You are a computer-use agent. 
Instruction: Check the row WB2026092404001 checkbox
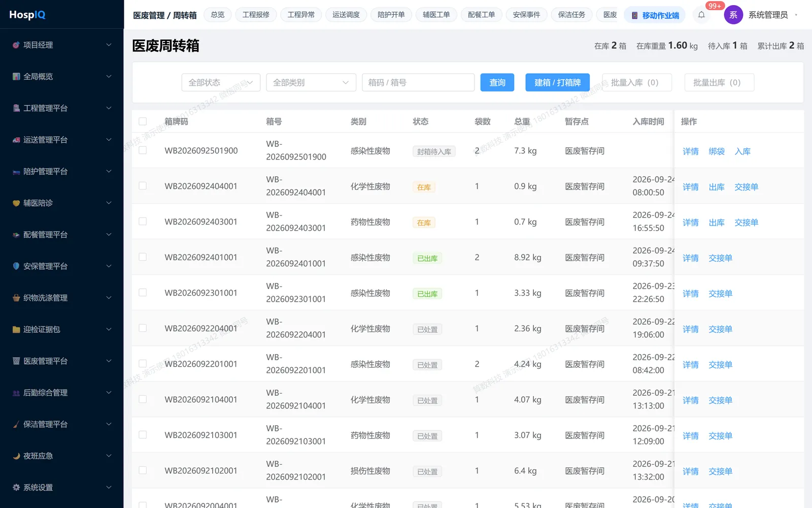tap(143, 186)
